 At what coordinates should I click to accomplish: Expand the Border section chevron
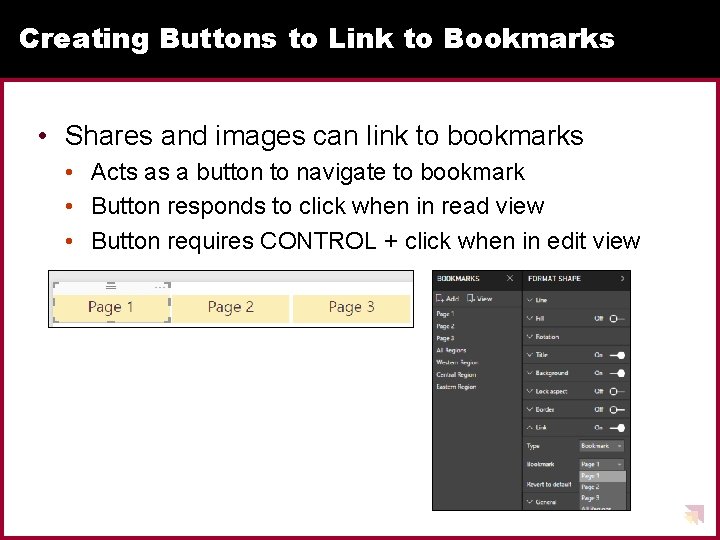point(530,410)
